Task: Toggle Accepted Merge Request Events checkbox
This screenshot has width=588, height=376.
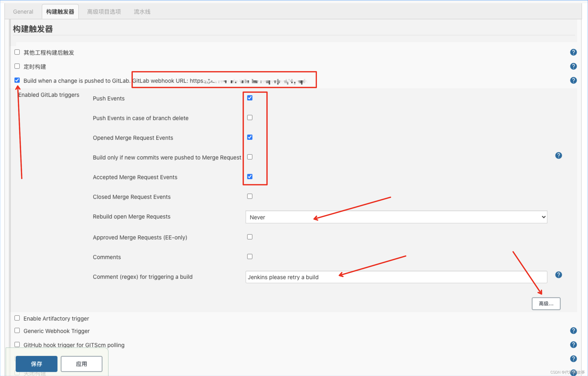Action: (x=250, y=177)
